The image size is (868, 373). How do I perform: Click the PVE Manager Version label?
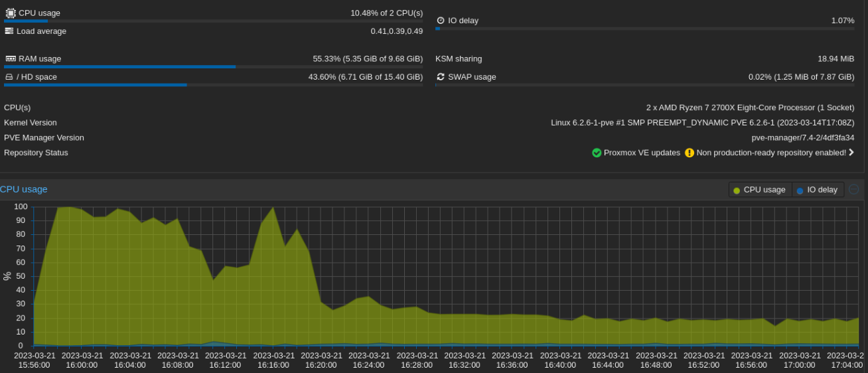tap(44, 137)
